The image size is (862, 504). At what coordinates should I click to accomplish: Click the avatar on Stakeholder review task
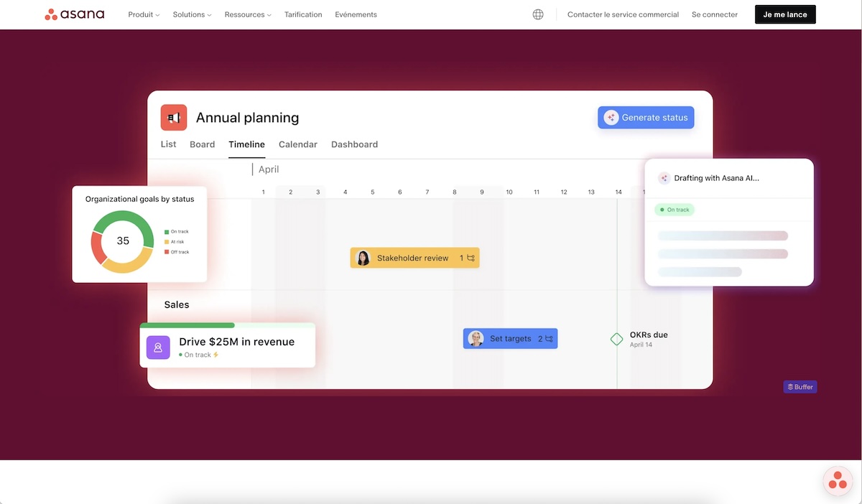coord(362,257)
